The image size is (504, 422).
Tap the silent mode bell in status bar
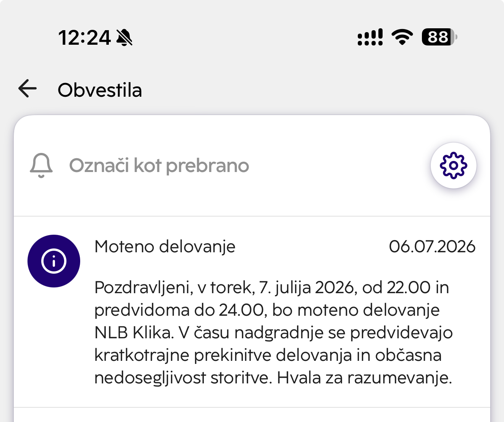124,37
